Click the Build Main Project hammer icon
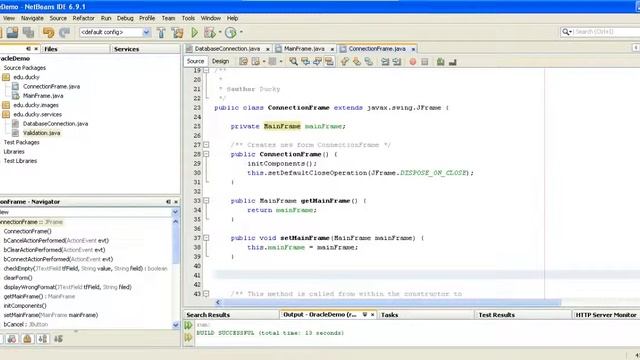 [x=161, y=32]
